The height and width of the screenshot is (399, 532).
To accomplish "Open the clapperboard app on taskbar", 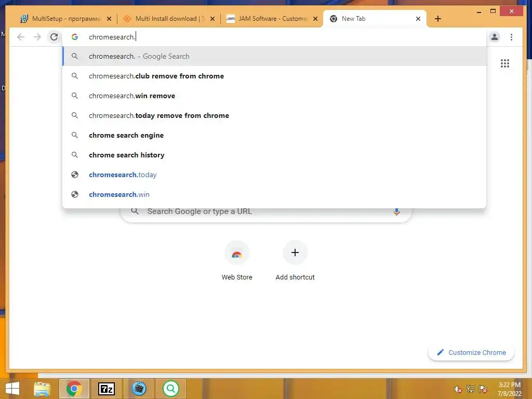I will 139,389.
